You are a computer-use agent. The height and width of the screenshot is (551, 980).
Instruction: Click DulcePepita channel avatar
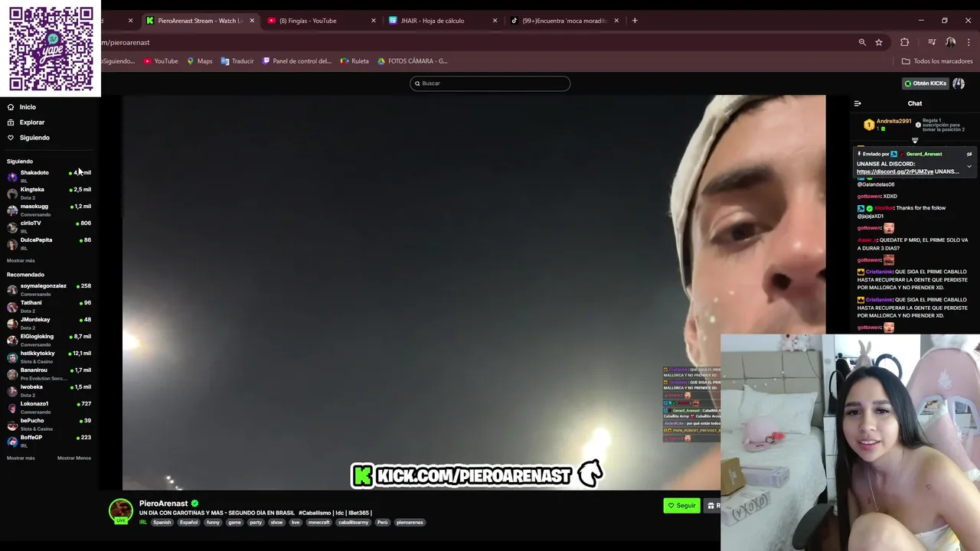[12, 243]
